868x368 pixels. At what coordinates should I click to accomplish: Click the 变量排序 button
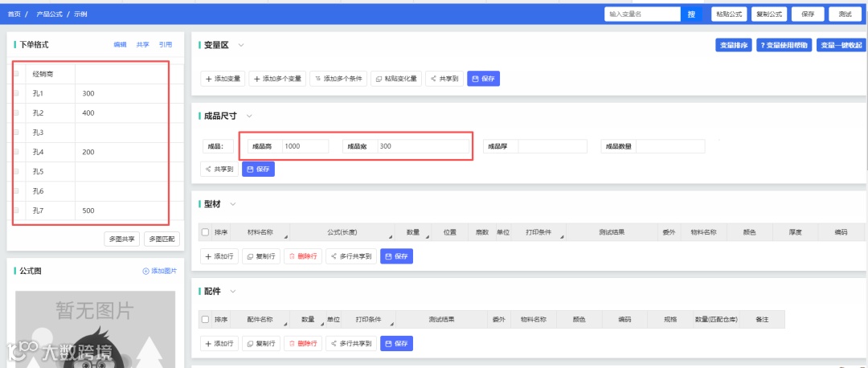(x=734, y=45)
